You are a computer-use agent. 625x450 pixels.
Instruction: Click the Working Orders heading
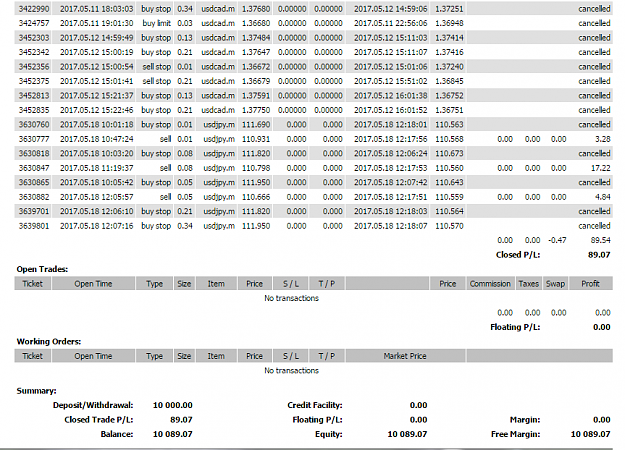pyautogui.click(x=49, y=342)
